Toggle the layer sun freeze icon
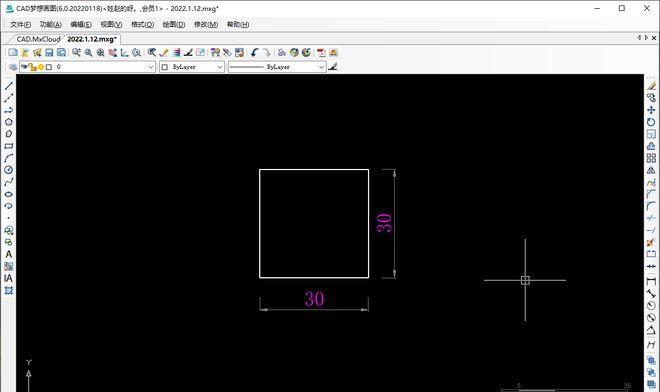Image resolution: width=660 pixels, height=392 pixels. (x=41, y=67)
